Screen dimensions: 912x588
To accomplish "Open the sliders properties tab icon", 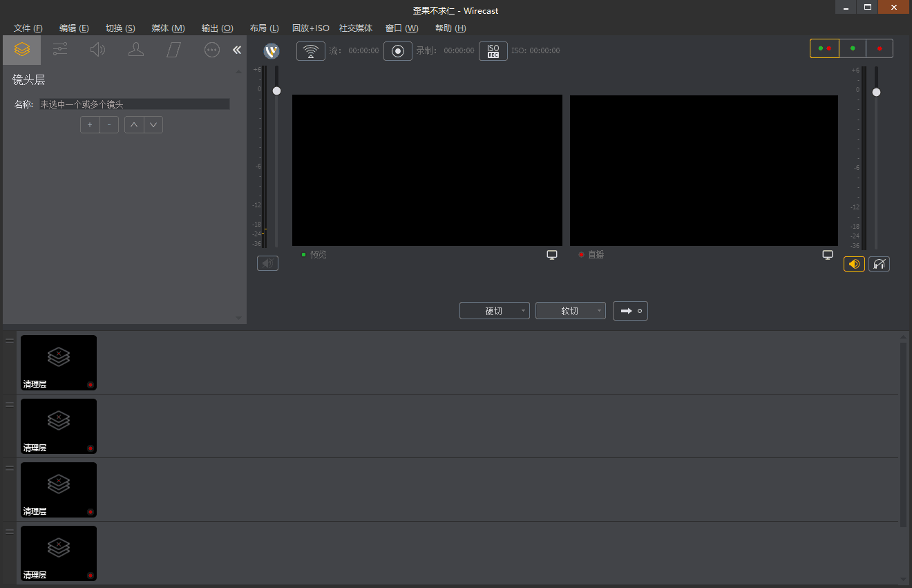I will click(x=60, y=50).
